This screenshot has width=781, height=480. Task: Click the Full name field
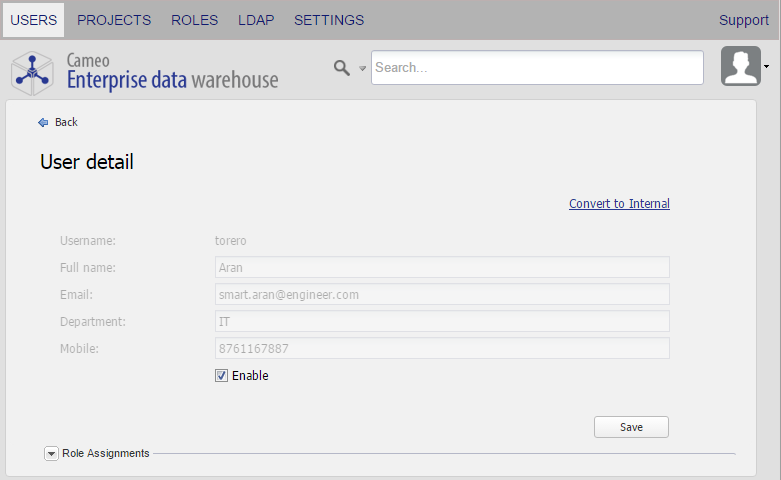tap(442, 267)
